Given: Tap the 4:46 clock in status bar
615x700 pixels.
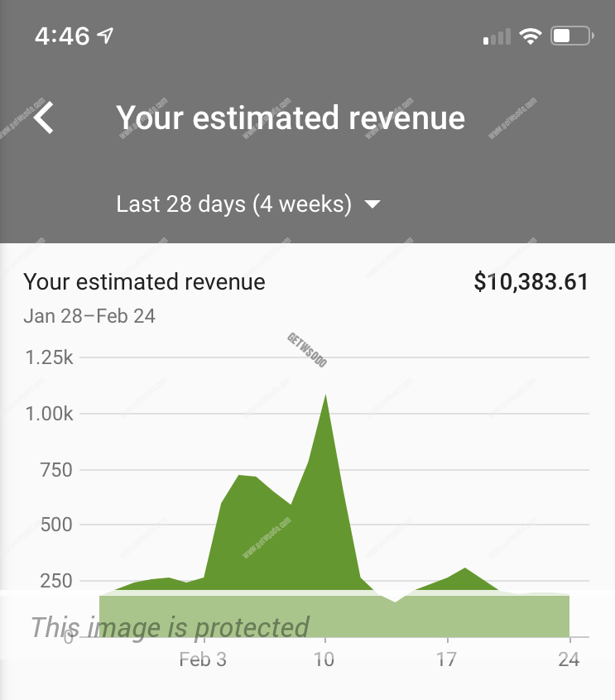Looking at the screenshot, I should (62, 36).
